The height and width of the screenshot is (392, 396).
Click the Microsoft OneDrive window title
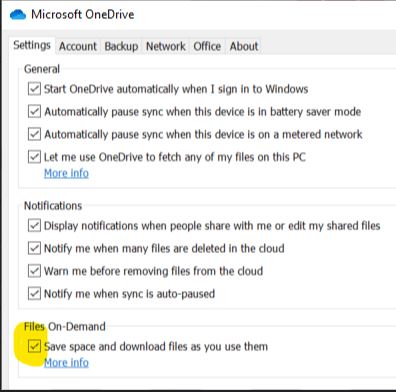click(x=83, y=15)
